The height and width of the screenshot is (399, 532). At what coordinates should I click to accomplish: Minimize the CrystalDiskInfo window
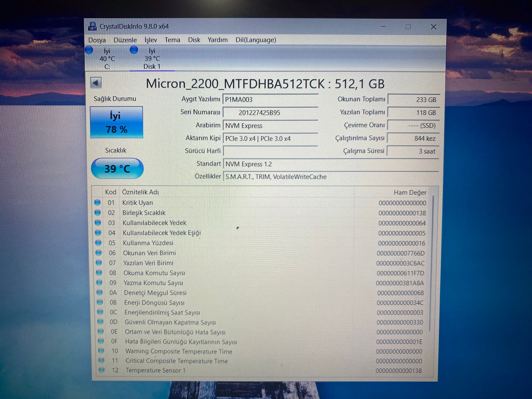point(383,26)
